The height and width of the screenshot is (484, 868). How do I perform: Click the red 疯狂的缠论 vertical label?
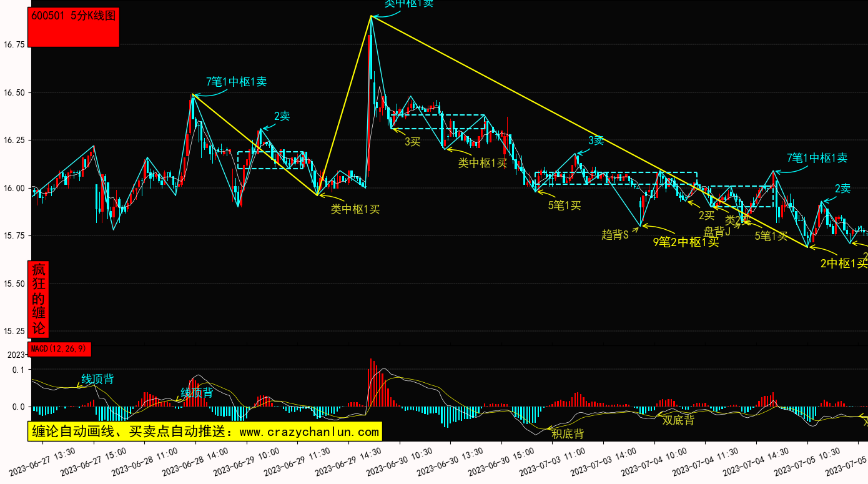pos(39,299)
